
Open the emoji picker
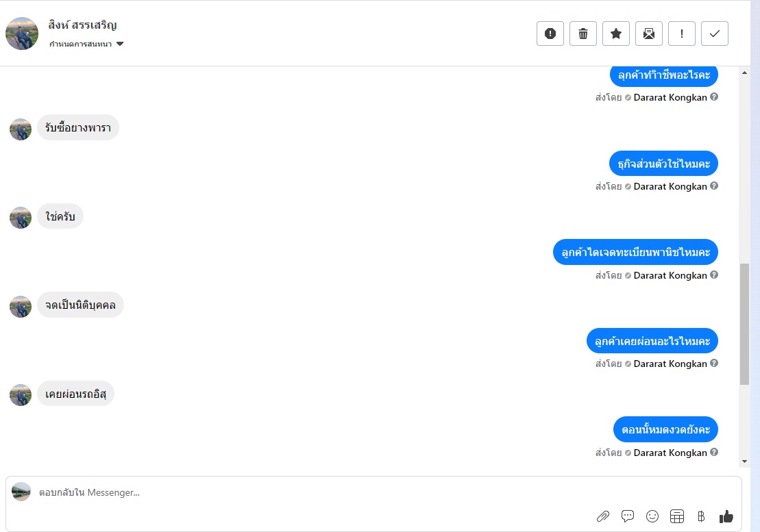[652, 516]
